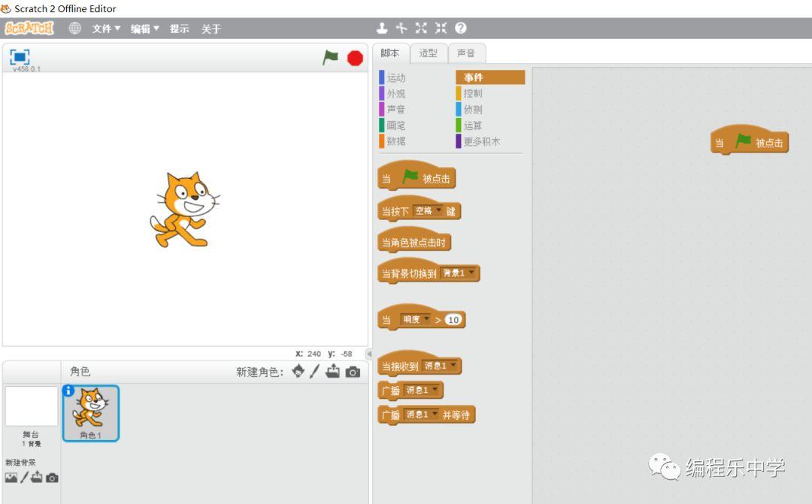Open the 提示 menu
This screenshot has width=812, height=504.
coord(179,29)
